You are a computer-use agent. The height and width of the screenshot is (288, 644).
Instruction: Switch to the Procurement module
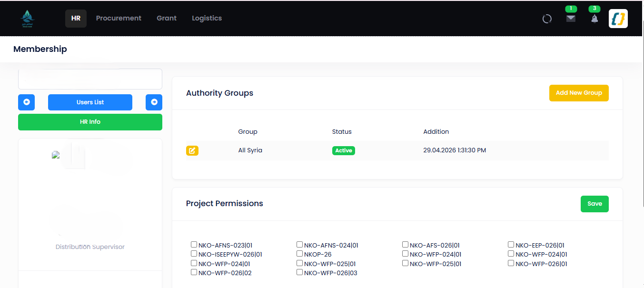(119, 18)
